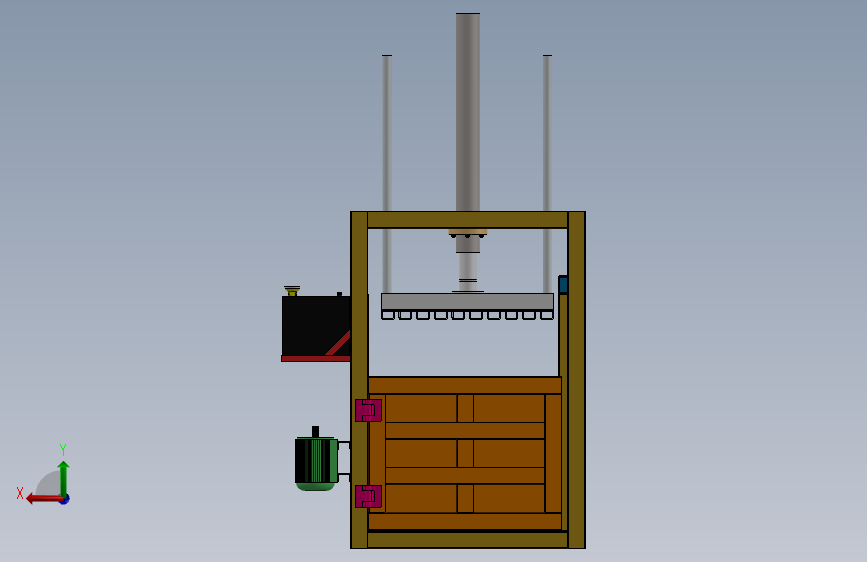
Task: Select the piston rod above press plate
Action: tap(468, 272)
